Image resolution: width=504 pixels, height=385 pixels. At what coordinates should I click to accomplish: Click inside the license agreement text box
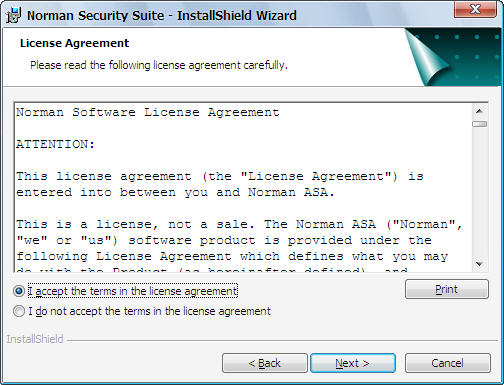(x=243, y=187)
